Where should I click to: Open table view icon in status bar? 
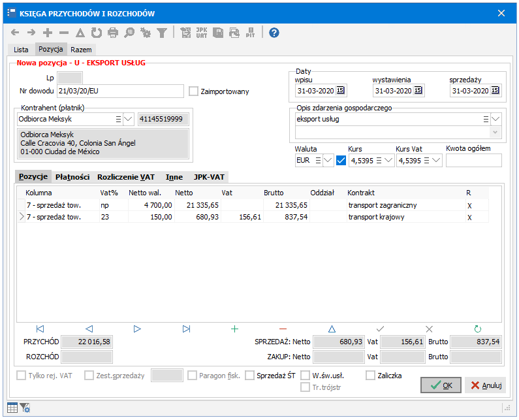tap(12, 408)
